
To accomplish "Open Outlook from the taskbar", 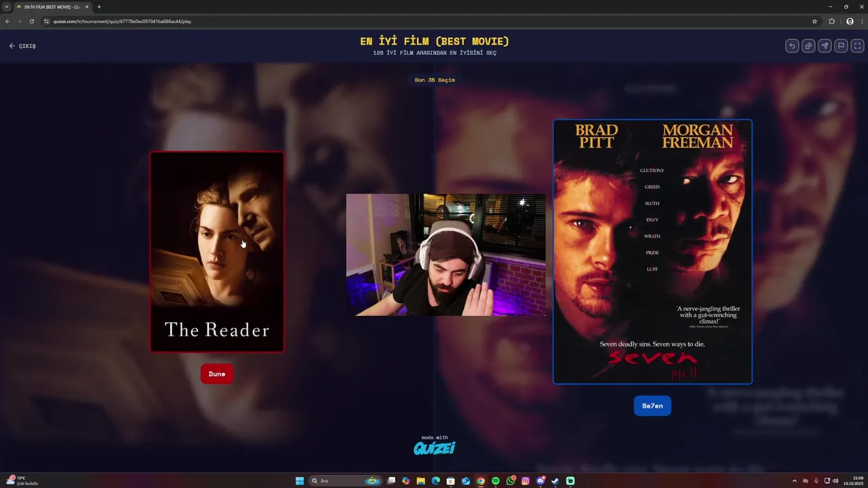I will click(466, 481).
